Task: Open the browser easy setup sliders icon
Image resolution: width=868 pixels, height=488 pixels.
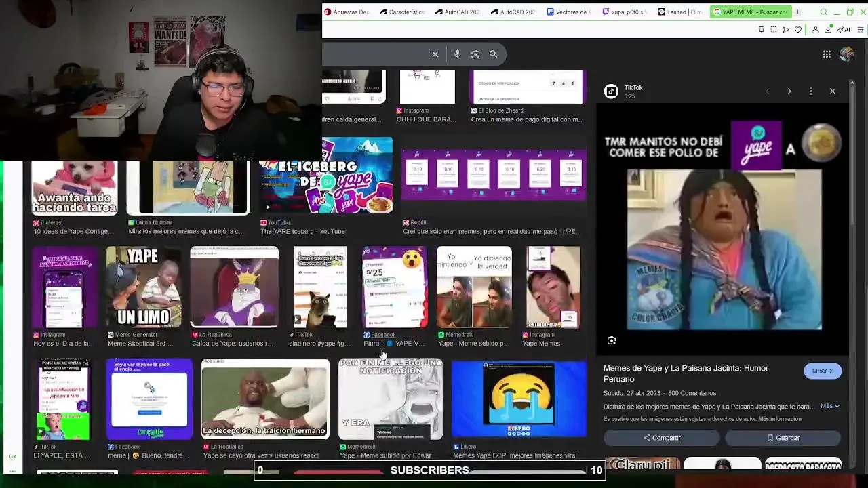Action: pyautogui.click(x=861, y=30)
